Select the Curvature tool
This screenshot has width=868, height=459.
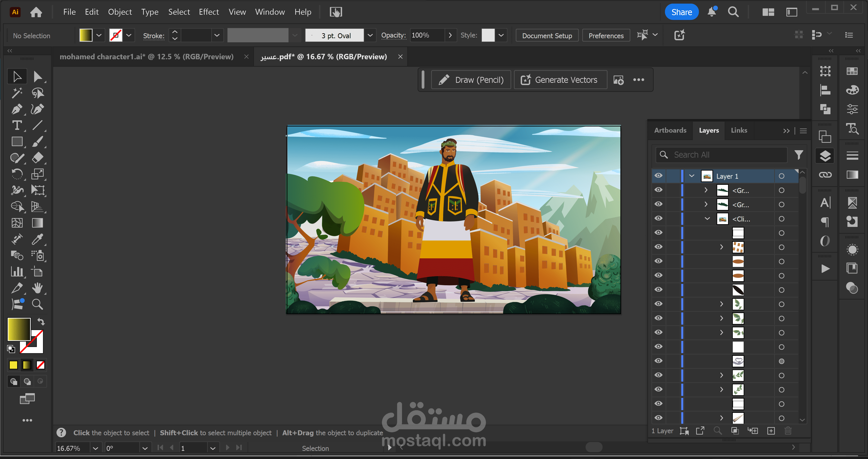pyautogui.click(x=38, y=109)
